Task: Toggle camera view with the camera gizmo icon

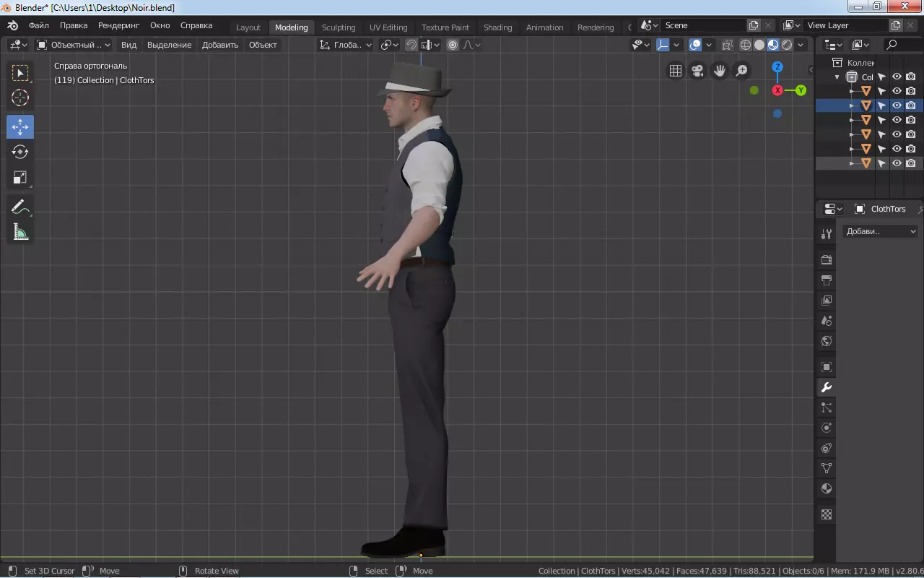Action: [697, 70]
